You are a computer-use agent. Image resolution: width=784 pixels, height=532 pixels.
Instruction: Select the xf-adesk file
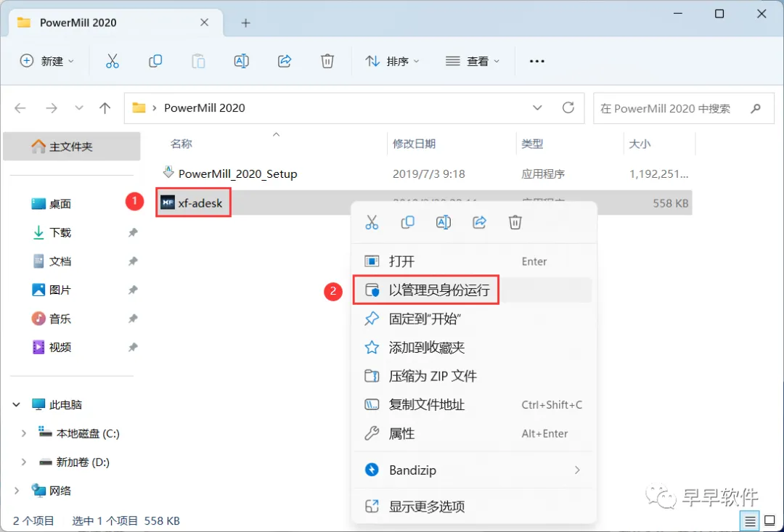coord(200,203)
